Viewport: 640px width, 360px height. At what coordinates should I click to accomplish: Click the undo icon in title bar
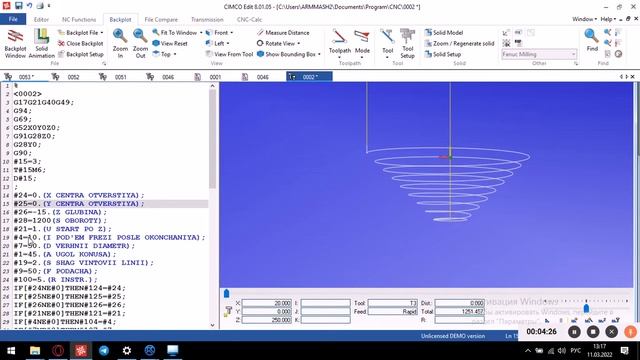click(x=29, y=6)
